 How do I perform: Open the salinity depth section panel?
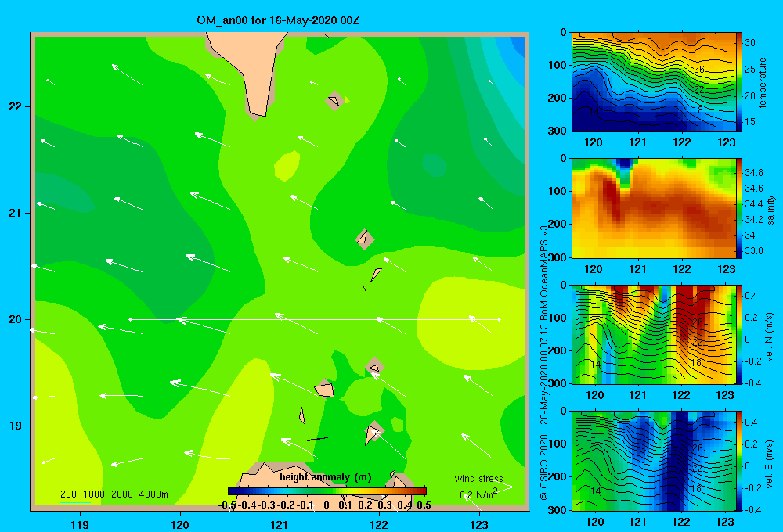click(x=654, y=208)
